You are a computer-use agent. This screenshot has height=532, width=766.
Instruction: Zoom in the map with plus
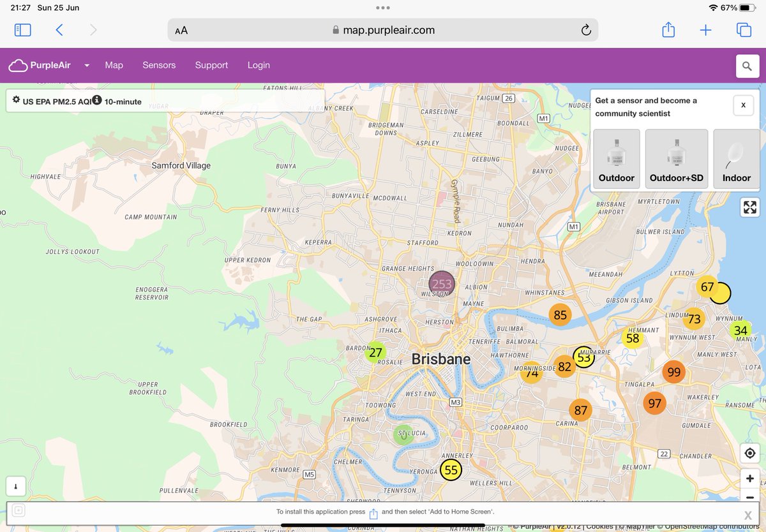pyautogui.click(x=750, y=478)
